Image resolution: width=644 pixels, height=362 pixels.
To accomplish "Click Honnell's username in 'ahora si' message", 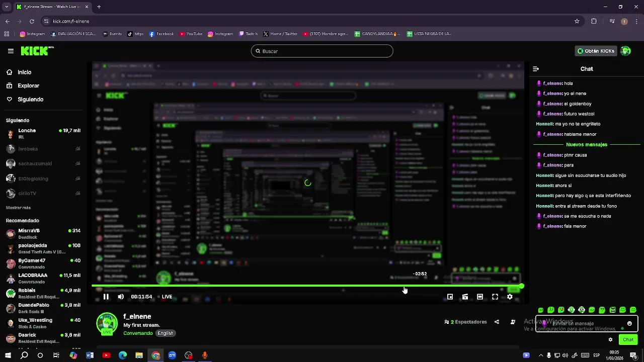I will click(x=544, y=186).
